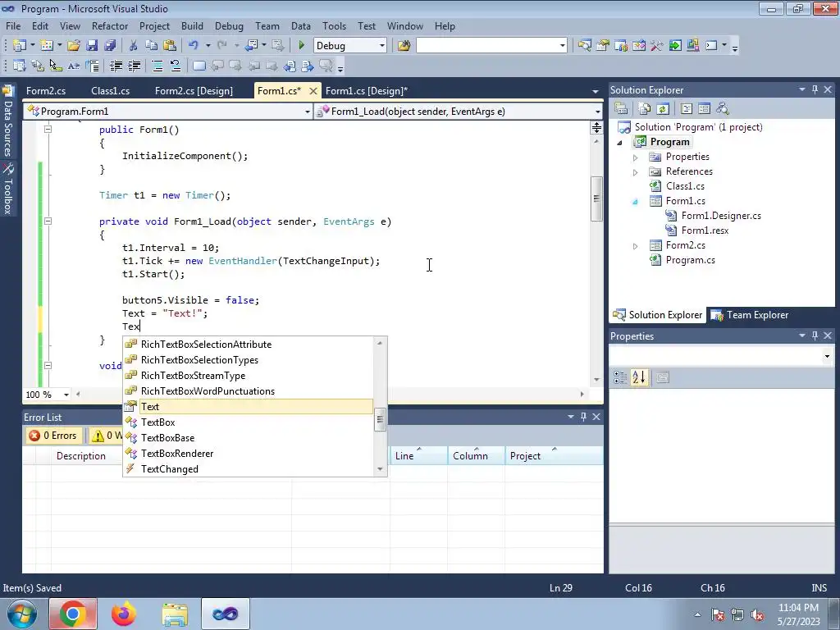Open the Extension Manager icon

pyautogui.click(x=692, y=46)
